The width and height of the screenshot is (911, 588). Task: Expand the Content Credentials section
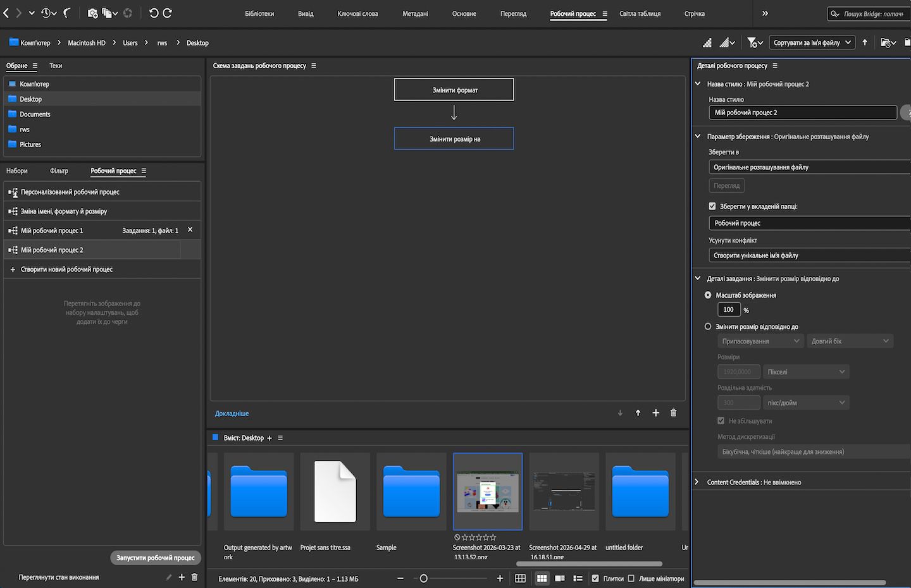point(697,482)
